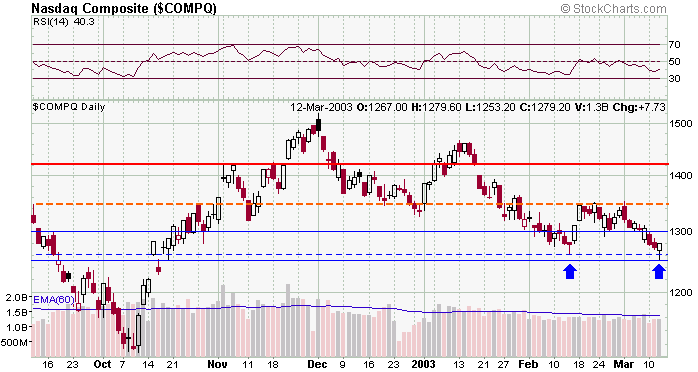Click the "1500" price axis label
Image resolution: width=698 pixels, height=372 pixels.
(x=681, y=124)
